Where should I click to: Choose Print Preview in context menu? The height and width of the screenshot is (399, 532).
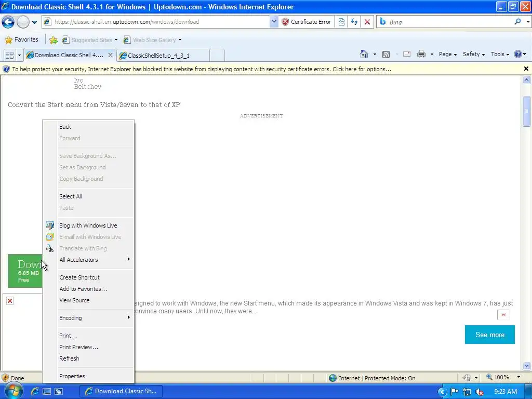point(88,348)
